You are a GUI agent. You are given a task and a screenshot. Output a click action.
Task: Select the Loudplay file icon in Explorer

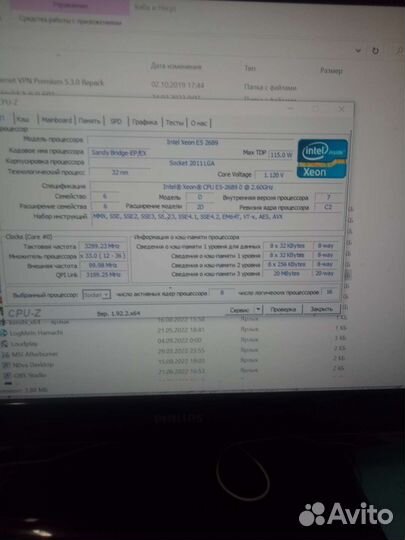point(5,344)
